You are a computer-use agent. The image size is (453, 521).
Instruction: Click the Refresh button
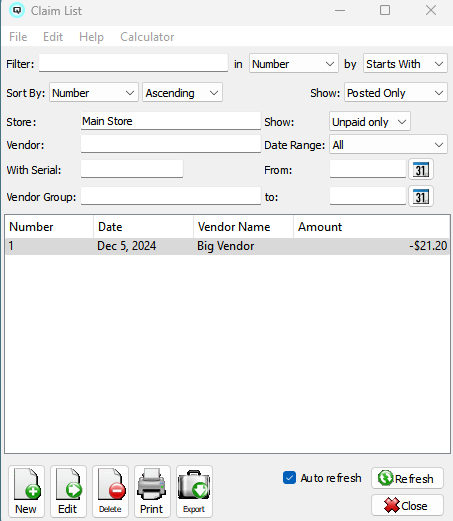point(407,478)
